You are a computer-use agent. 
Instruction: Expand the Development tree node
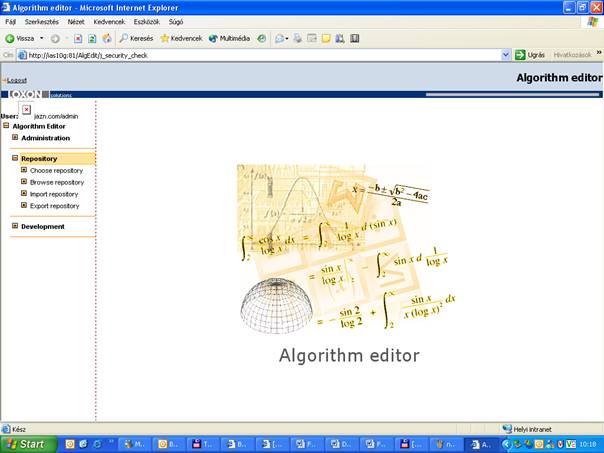click(x=15, y=226)
